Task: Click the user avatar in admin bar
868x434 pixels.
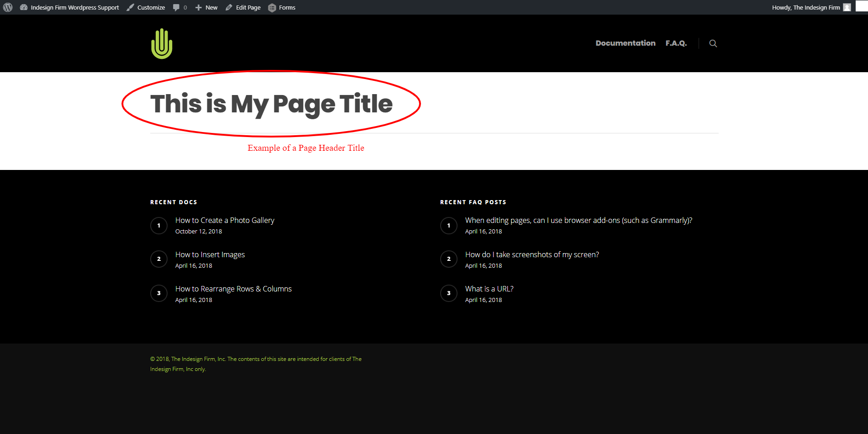Action: (x=847, y=7)
